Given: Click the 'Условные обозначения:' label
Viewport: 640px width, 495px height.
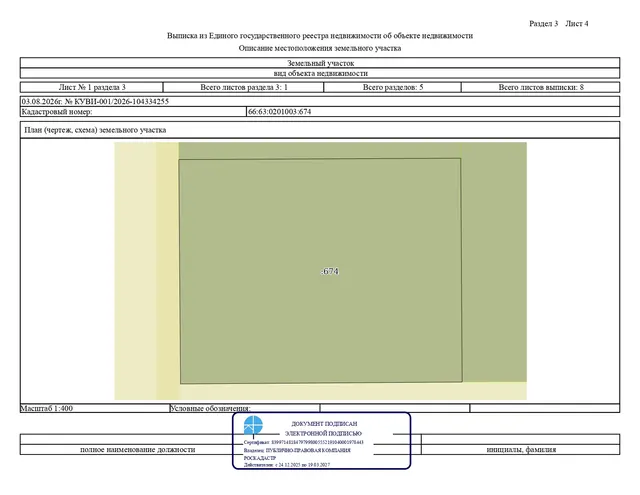Looking at the screenshot, I should [210, 408].
